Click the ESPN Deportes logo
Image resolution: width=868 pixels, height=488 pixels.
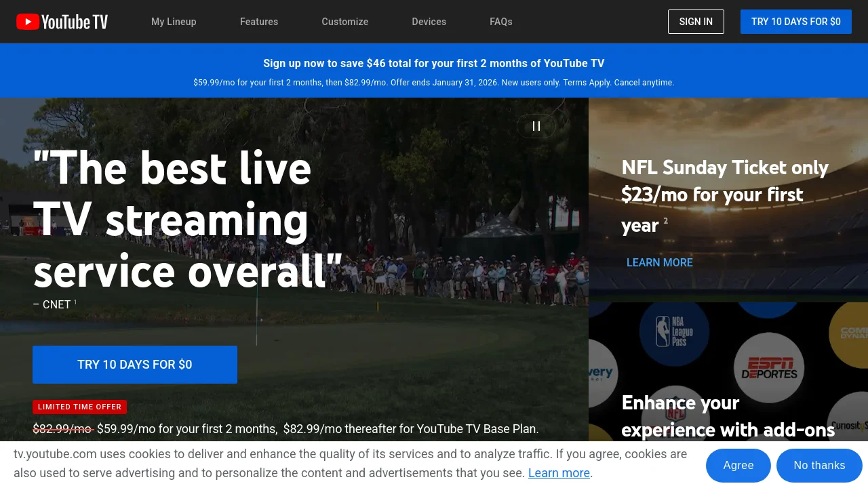pyautogui.click(x=769, y=369)
